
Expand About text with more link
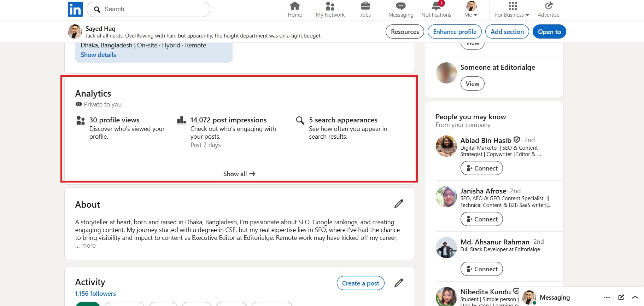click(88, 246)
